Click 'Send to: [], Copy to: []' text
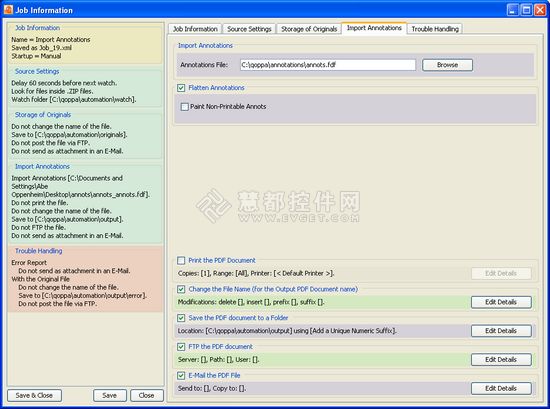Viewport: 550px width, 409px height. click(212, 388)
